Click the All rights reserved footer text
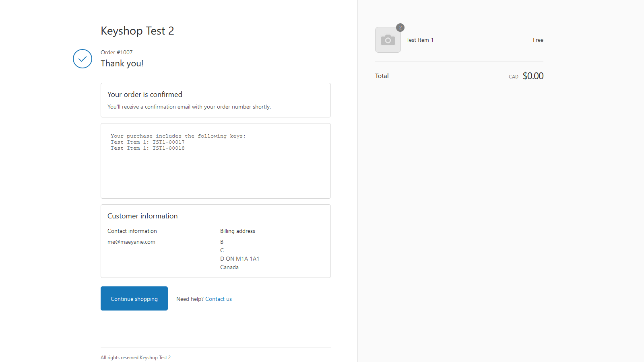 [x=136, y=358]
